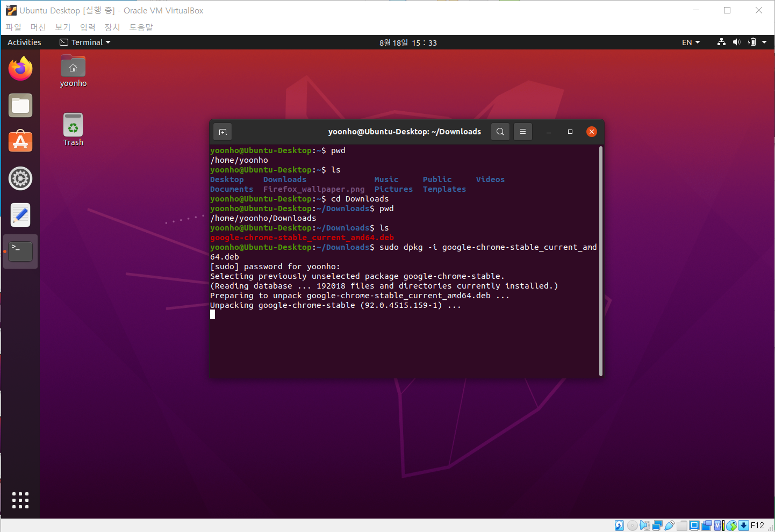The image size is (775, 532).
Task: Click the volume speaker icon in the top bar
Action: point(737,42)
